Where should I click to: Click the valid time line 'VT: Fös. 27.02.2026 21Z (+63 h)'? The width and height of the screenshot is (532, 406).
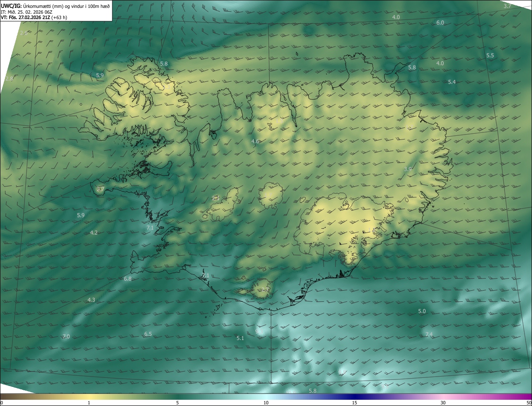point(34,17)
